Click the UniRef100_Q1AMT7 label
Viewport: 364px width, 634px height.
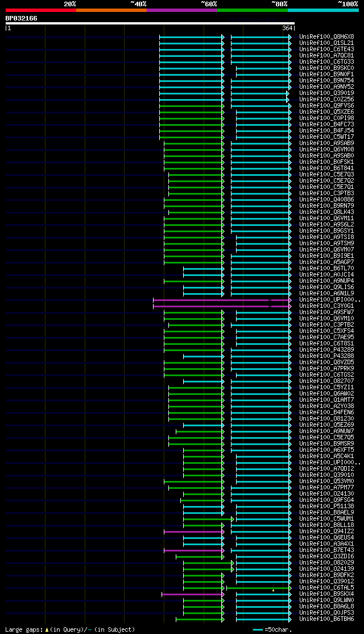click(x=327, y=400)
